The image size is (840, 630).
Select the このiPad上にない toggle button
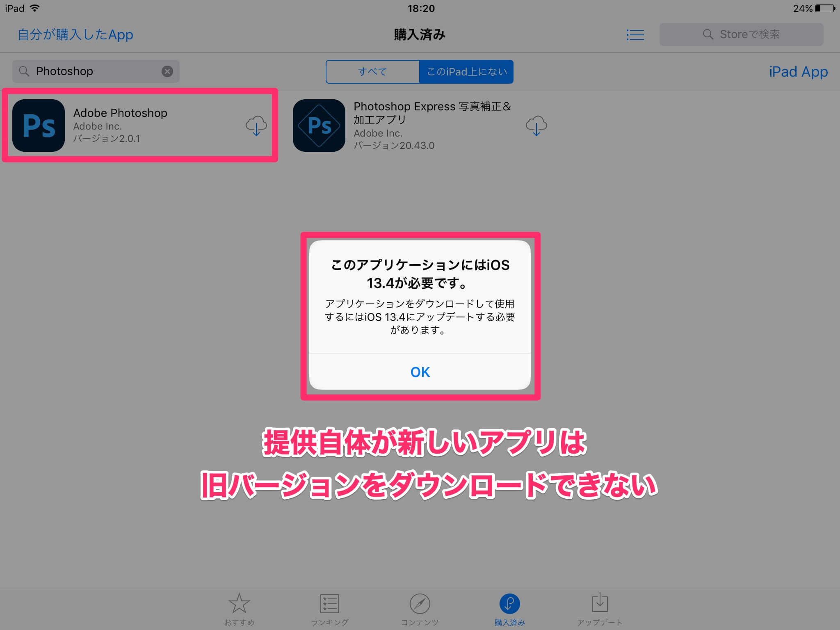[x=466, y=71]
